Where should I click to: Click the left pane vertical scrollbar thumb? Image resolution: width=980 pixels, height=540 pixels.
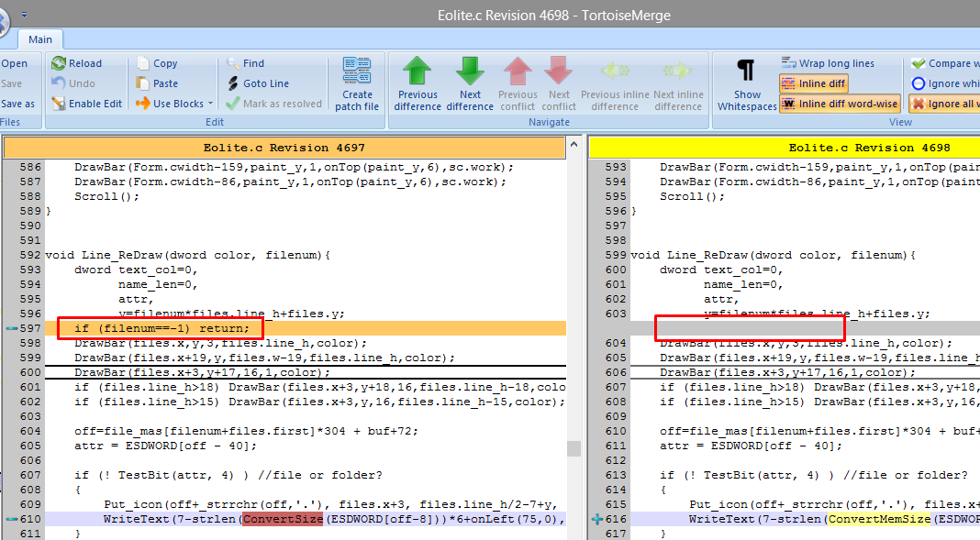coord(574,448)
